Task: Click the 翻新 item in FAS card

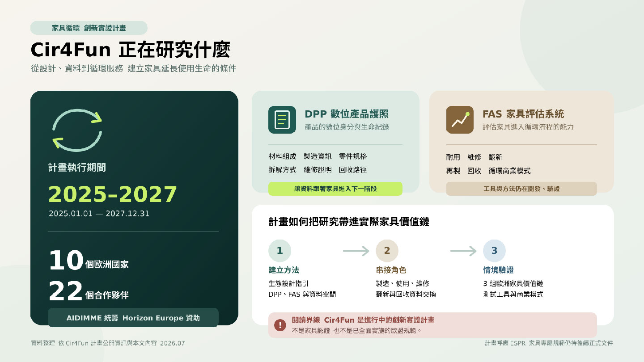Action: click(x=496, y=157)
